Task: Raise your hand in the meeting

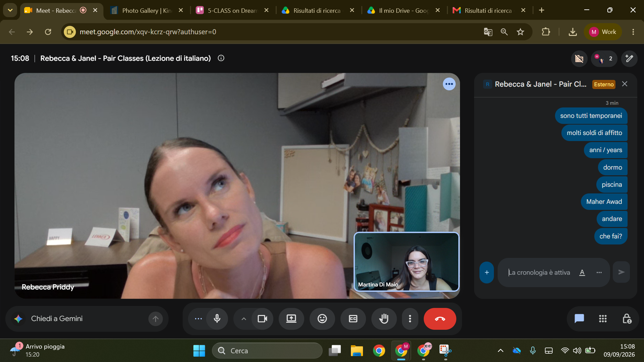Action: pos(384,319)
